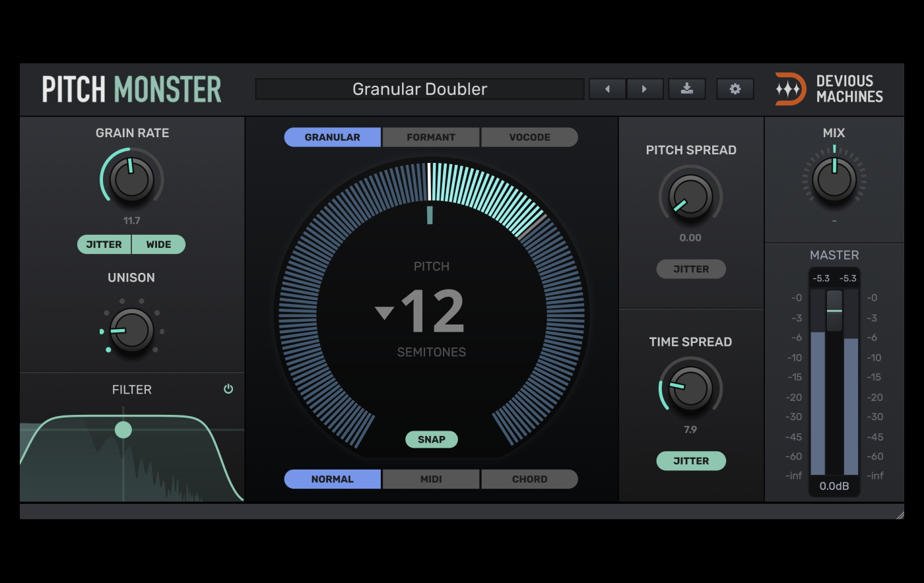Viewport: 924px width, 583px height.
Task: Click the Master gain fader handle
Action: (x=834, y=311)
